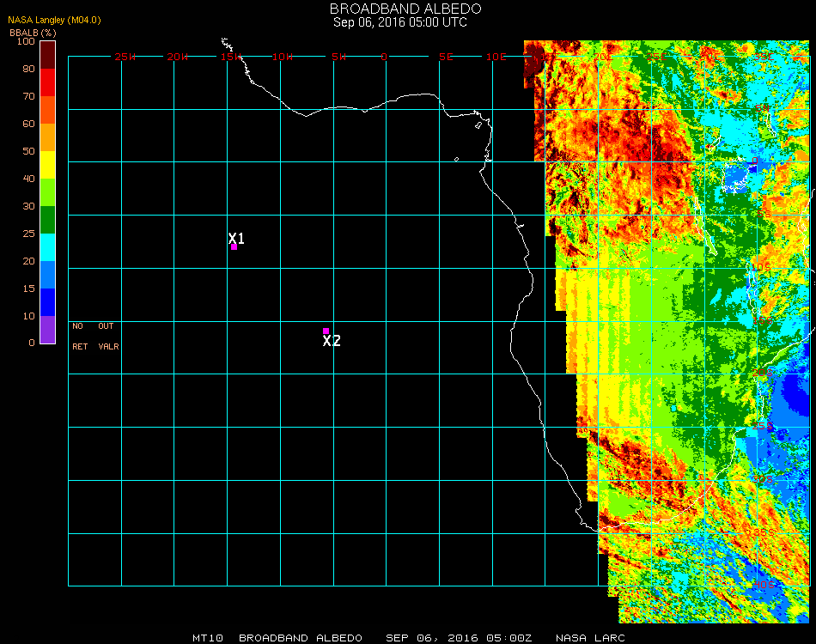Pick the light green 30-40% legend swatch
The image size is (816, 644).
tap(48, 192)
